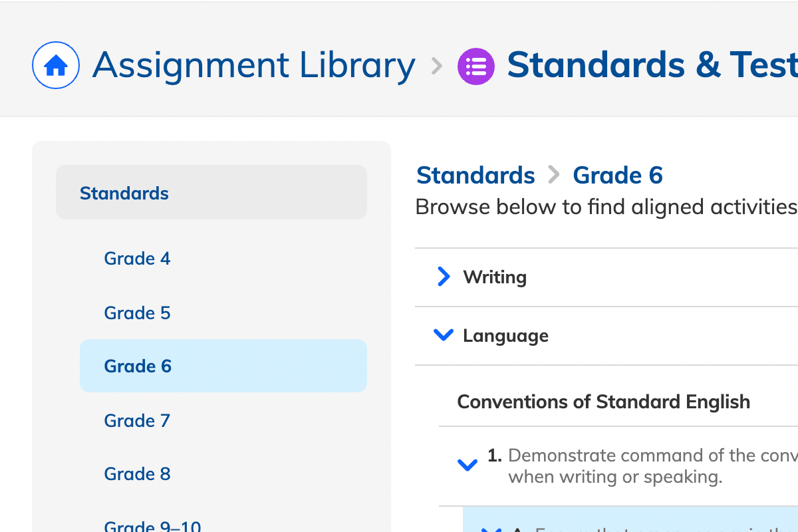This screenshot has width=798, height=532.
Task: Collapse standard 1 under Conventions of Standard English
Action: click(467, 465)
